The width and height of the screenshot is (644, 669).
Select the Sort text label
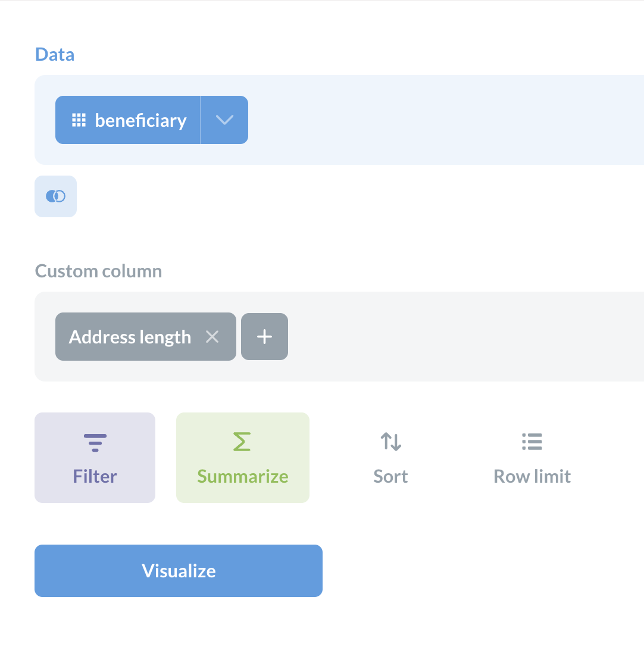(x=390, y=476)
